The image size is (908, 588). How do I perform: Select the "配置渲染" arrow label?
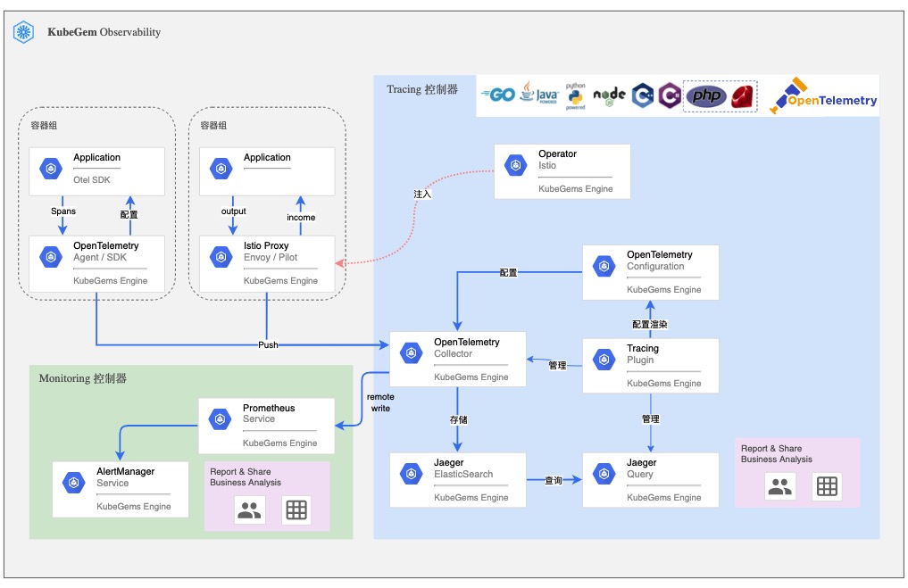tap(650, 325)
